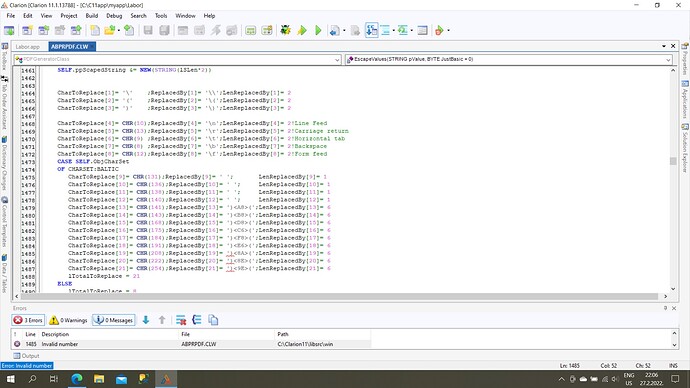Copy errors using the copy pages icon
Image resolution: width=690 pixels, height=388 pixels.
pos(213,320)
